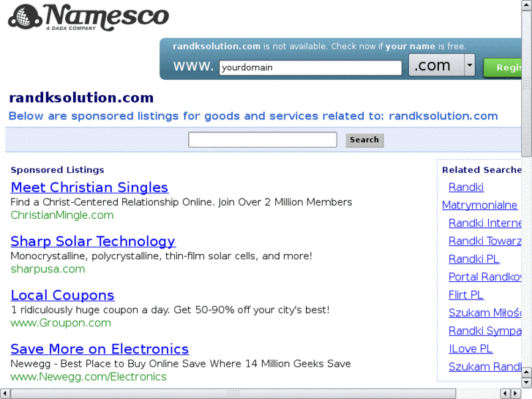The height and width of the screenshot is (399, 532).
Task: Click vertical scrollbar up arrow at top
Action: click(x=527, y=4)
